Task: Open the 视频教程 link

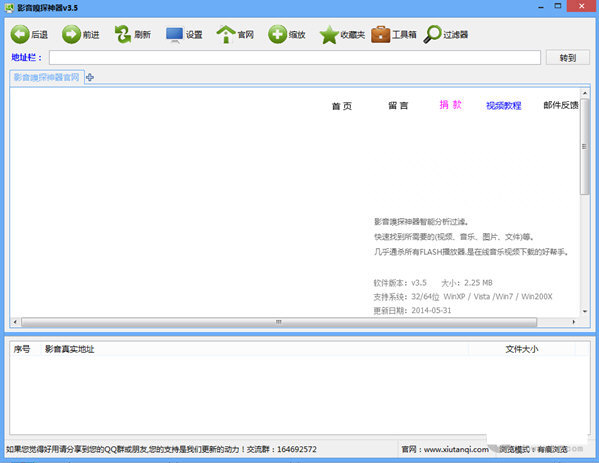Action: click(503, 105)
